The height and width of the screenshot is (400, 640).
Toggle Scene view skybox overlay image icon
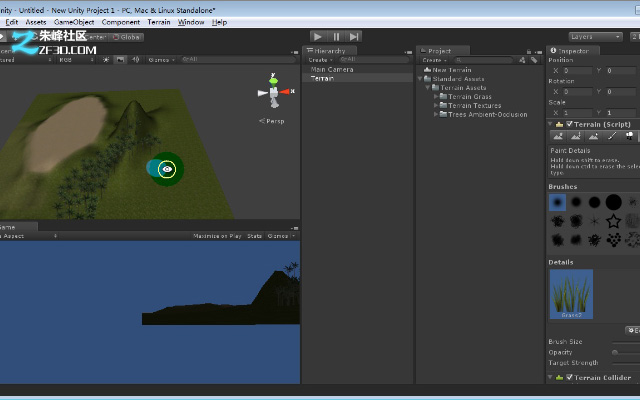120,60
